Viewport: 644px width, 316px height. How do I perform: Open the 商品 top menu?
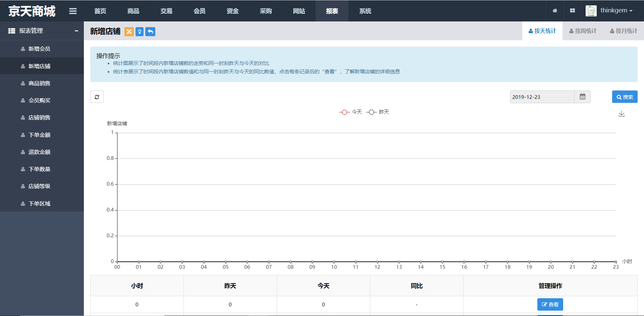click(133, 11)
